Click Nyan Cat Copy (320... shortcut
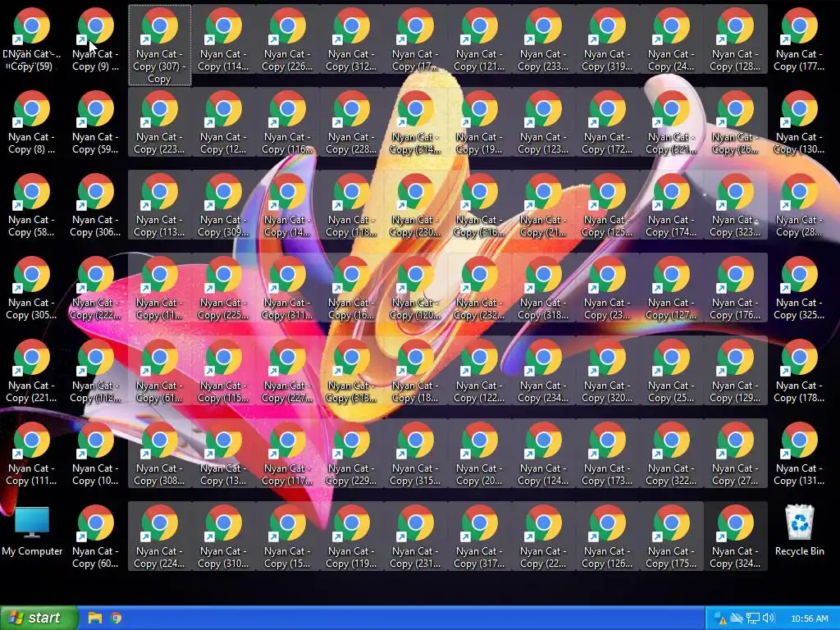840x630 pixels. 607,371
